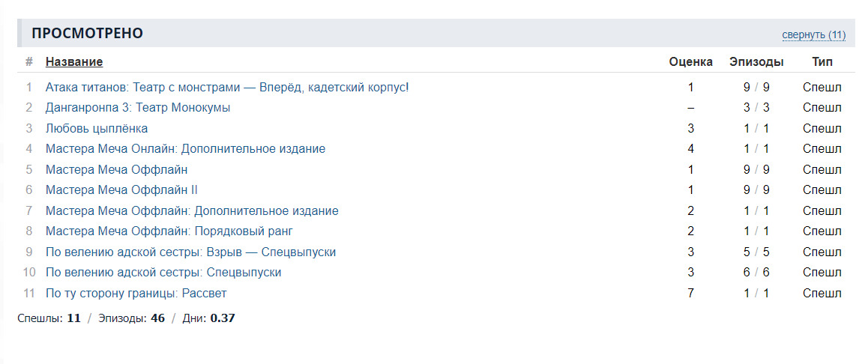Viewport: 868px width, 364px height.
Task: Click the empty score dash for Данганронпа 3
Action: pyautogui.click(x=690, y=107)
